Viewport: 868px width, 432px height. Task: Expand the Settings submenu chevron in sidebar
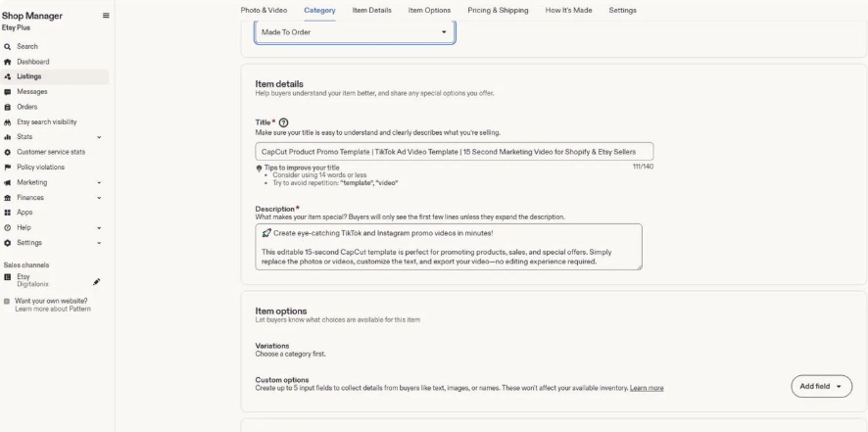(x=99, y=243)
